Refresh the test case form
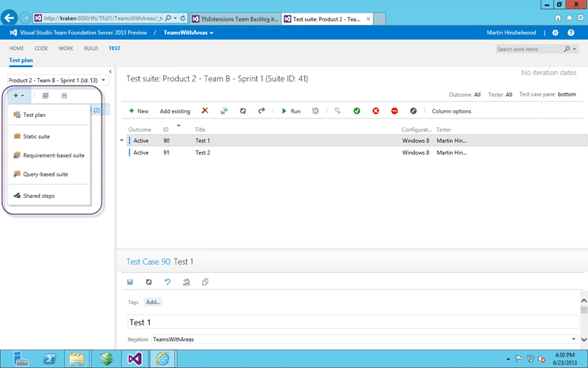 coord(149,282)
